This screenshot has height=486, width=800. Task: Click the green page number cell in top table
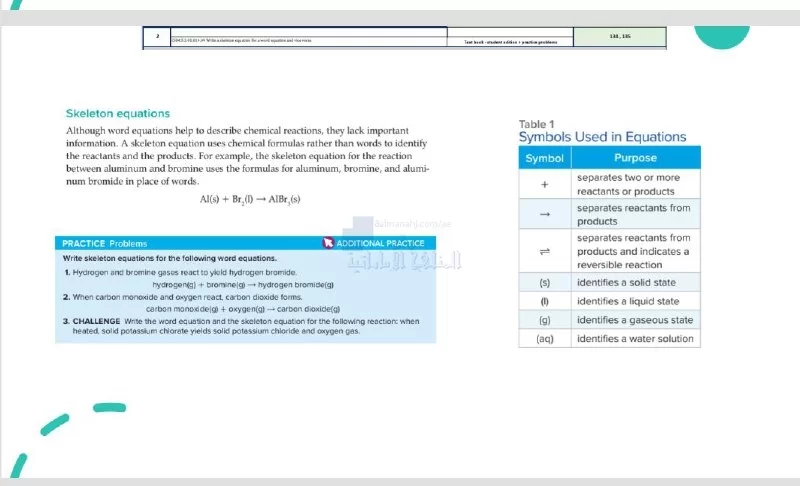point(620,37)
